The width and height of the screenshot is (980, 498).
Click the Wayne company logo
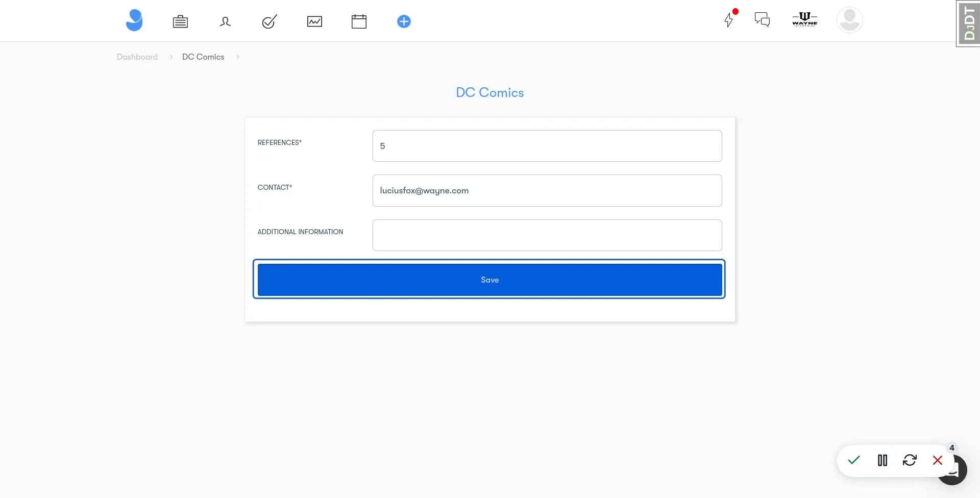pyautogui.click(x=805, y=19)
